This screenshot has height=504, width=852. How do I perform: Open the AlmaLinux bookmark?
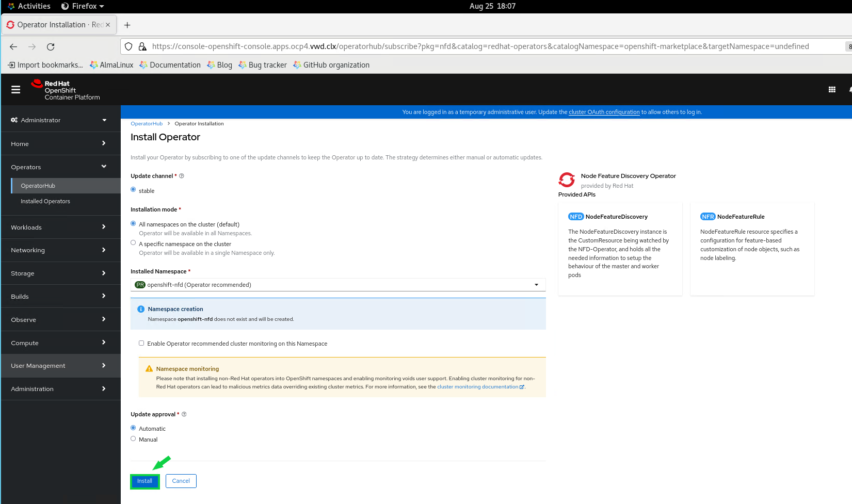(x=111, y=65)
